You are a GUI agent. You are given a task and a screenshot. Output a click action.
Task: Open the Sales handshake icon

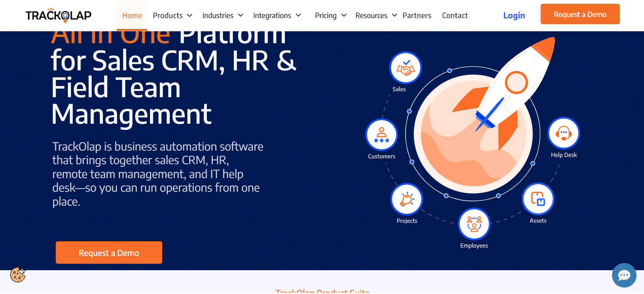tap(406, 68)
